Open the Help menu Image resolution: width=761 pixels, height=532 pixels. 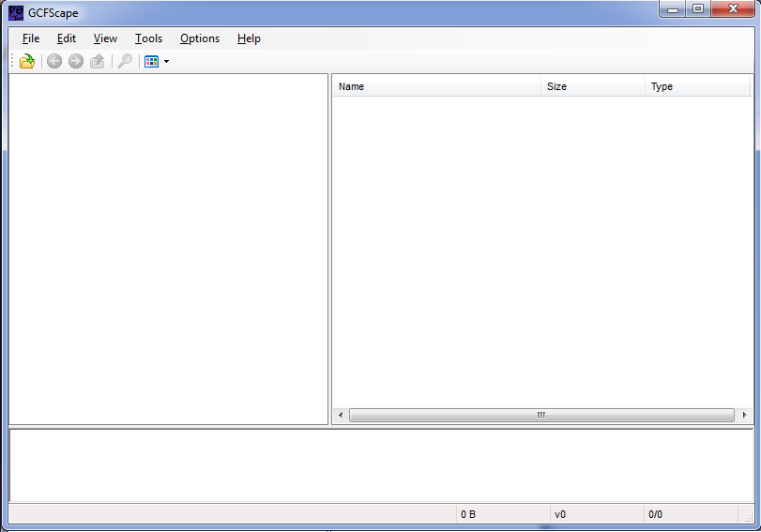pos(249,38)
